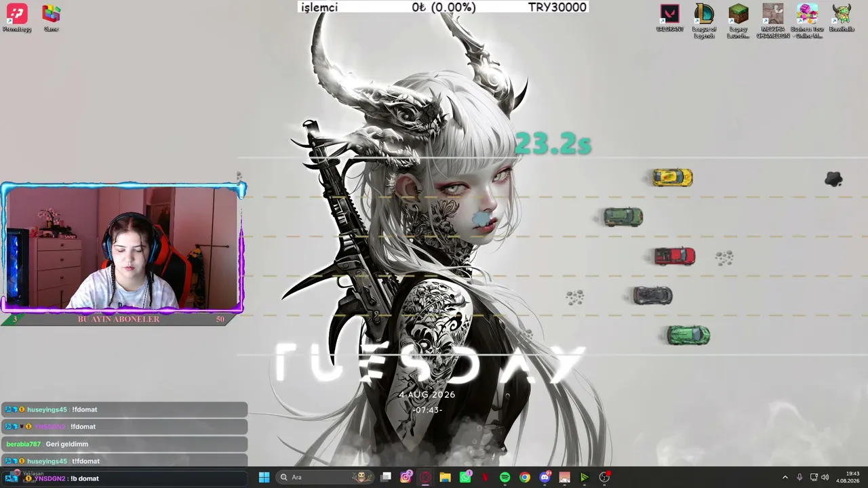Select the MEGGHA CHAMELEON desktop icon
868x488 pixels.
(x=773, y=21)
